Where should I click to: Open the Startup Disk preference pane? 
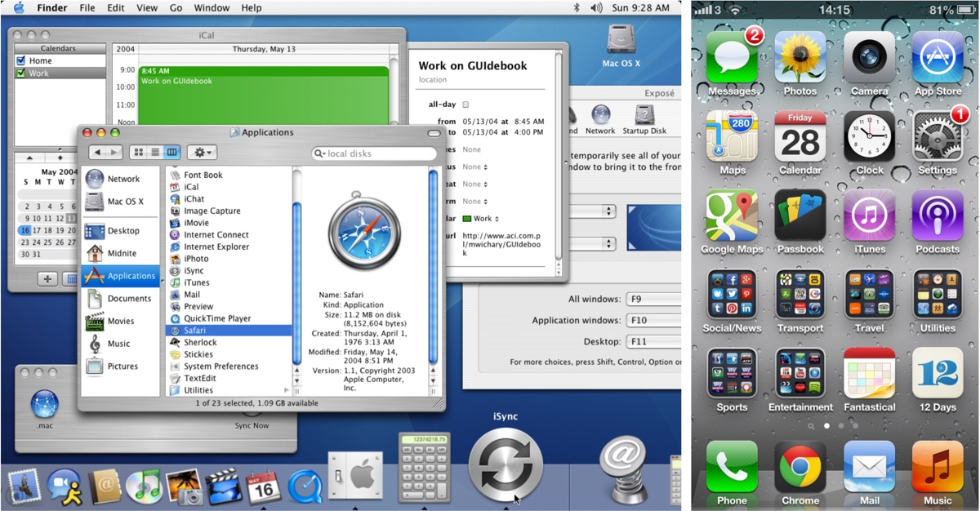click(644, 120)
